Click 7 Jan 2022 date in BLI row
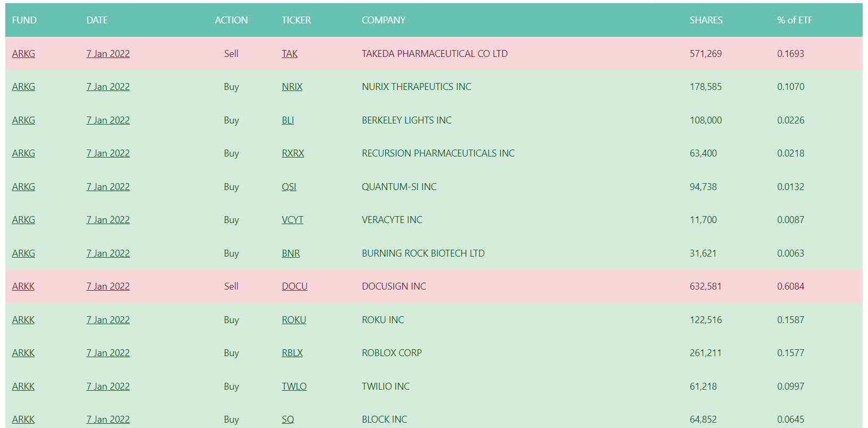Viewport: 868px width, 428px height. pos(108,120)
